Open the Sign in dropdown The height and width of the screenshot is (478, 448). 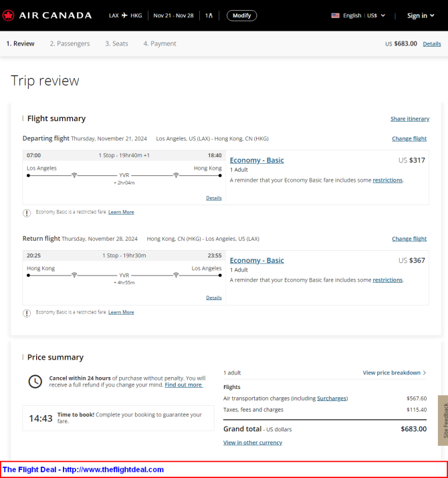(421, 15)
